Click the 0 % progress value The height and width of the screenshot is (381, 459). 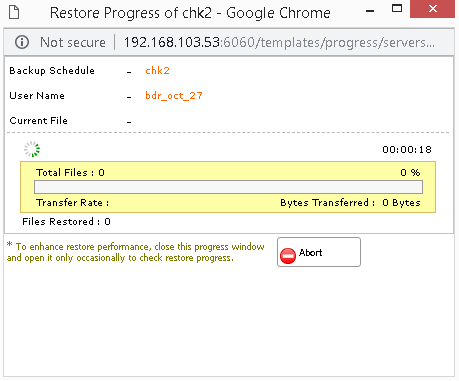[x=410, y=172]
